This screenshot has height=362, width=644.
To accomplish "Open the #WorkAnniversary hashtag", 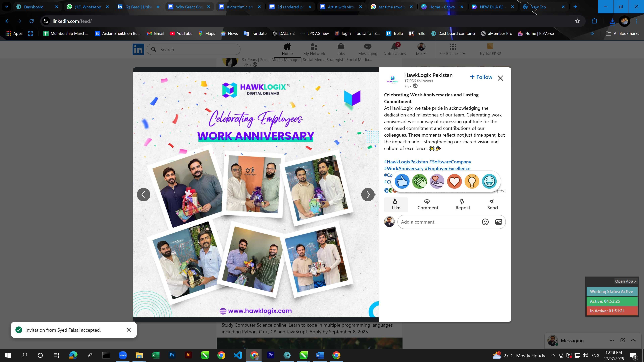I will coord(404,168).
